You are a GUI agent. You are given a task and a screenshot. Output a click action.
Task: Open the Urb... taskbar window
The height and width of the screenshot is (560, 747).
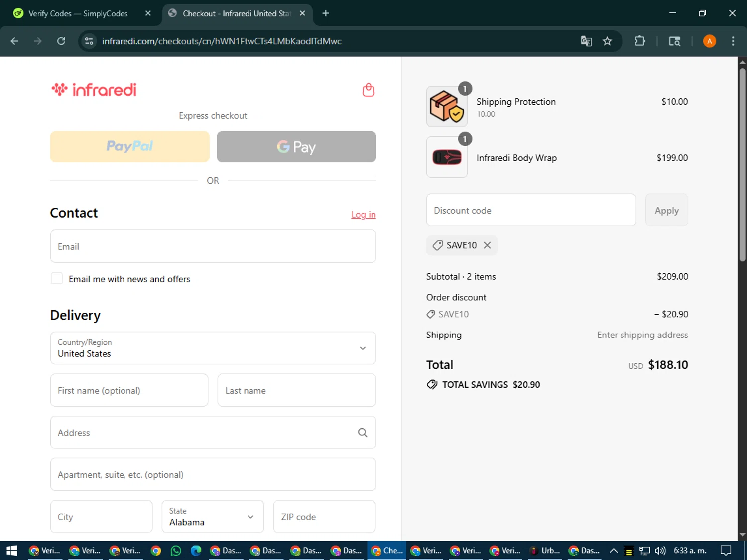[x=545, y=550]
